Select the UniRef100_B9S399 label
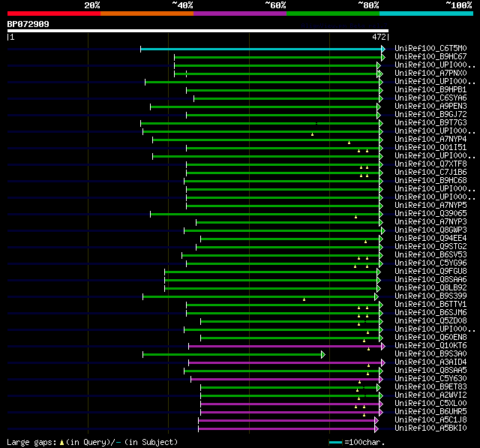This screenshot has width=480, height=448. 430,296
